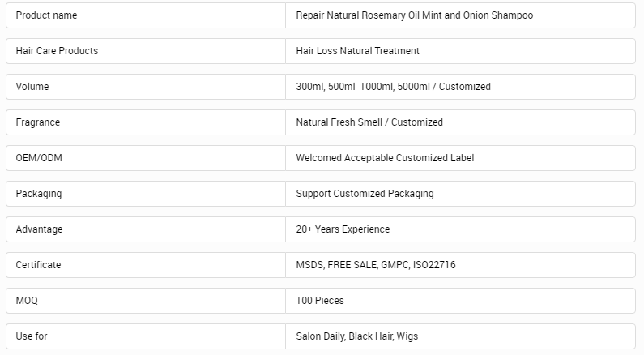This screenshot has width=644, height=355.
Task: Click the "Hair Care Products" label cell
Action: [x=57, y=51]
